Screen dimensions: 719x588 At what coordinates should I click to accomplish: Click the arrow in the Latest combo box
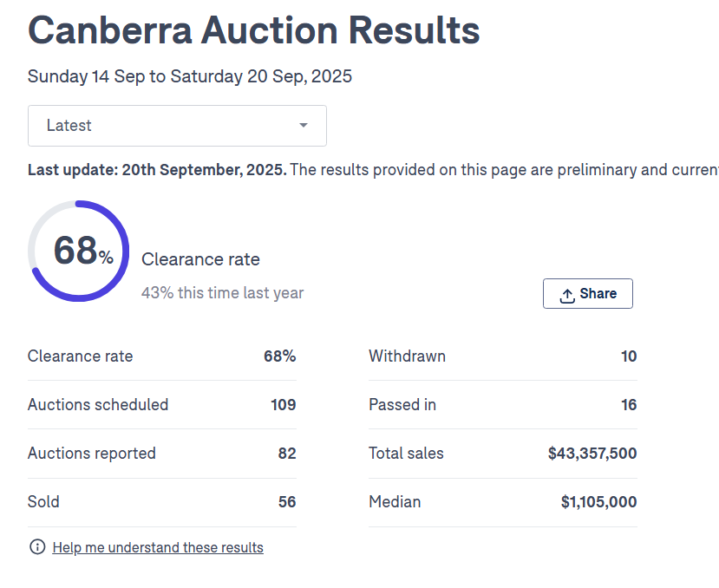tap(304, 126)
